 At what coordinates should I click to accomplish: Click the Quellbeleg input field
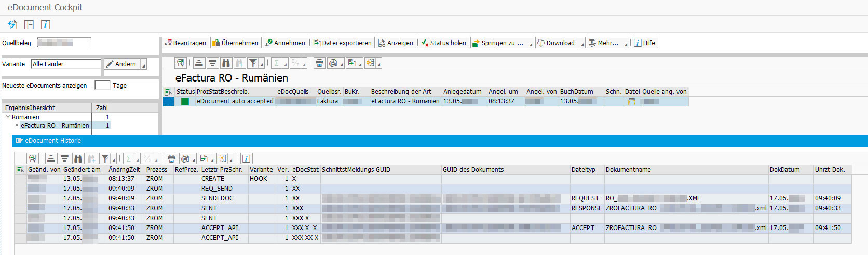(x=64, y=43)
